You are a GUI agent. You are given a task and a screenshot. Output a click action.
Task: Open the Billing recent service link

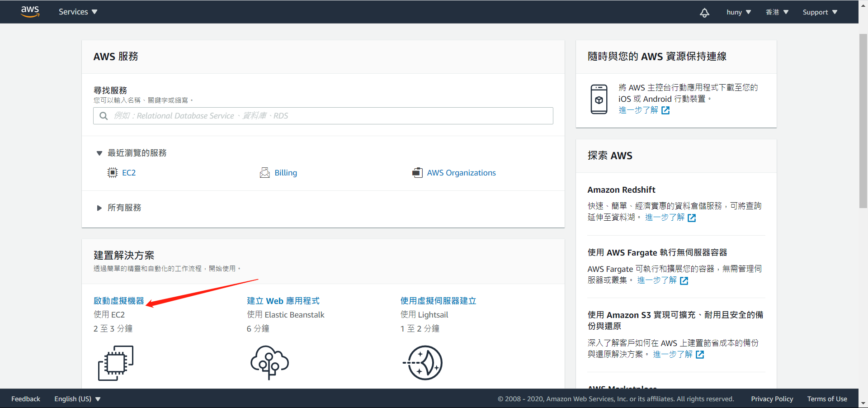point(286,173)
